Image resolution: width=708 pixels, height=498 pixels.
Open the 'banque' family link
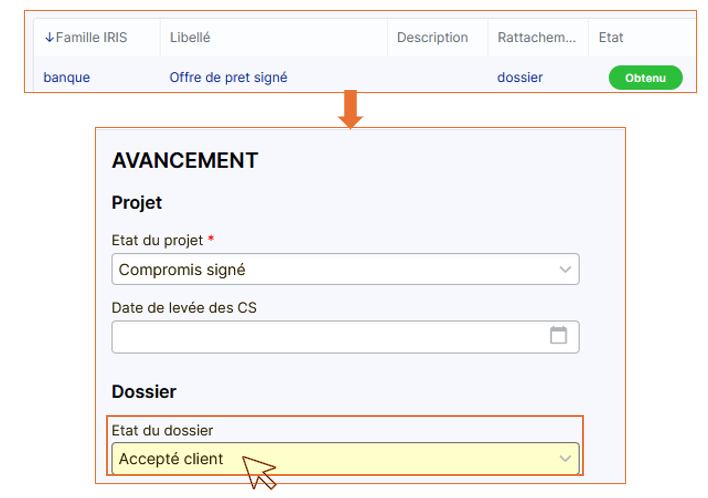(x=67, y=77)
